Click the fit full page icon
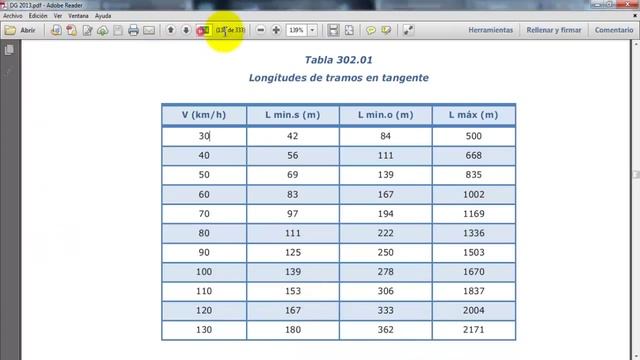640x360 pixels. point(349,30)
